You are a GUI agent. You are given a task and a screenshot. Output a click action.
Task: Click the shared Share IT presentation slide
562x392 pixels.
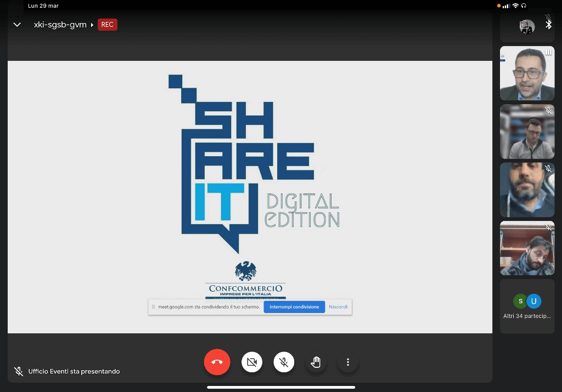(x=250, y=181)
